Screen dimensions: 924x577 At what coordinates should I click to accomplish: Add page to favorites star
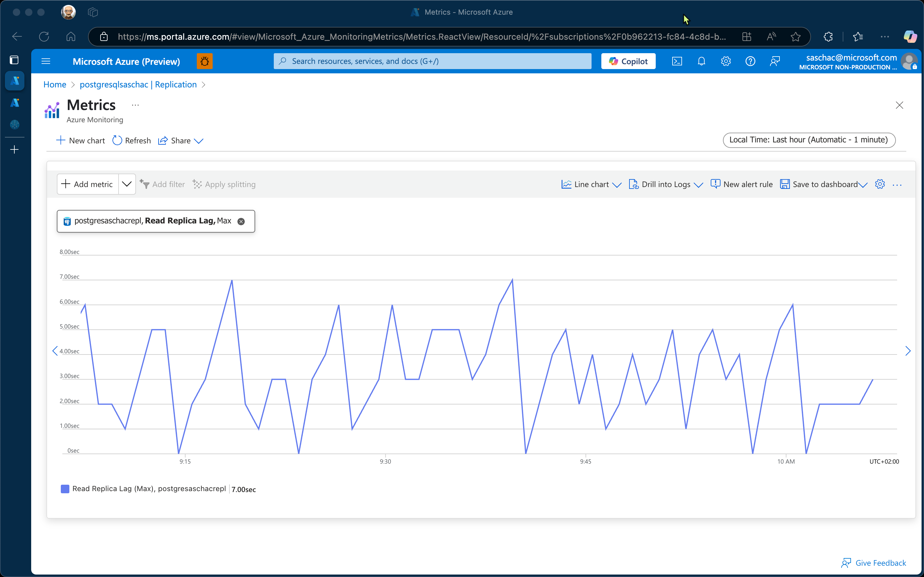795,37
